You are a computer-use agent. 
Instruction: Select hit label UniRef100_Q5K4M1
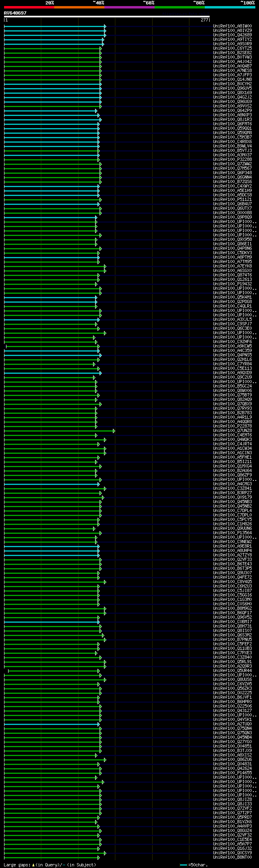point(232,297)
